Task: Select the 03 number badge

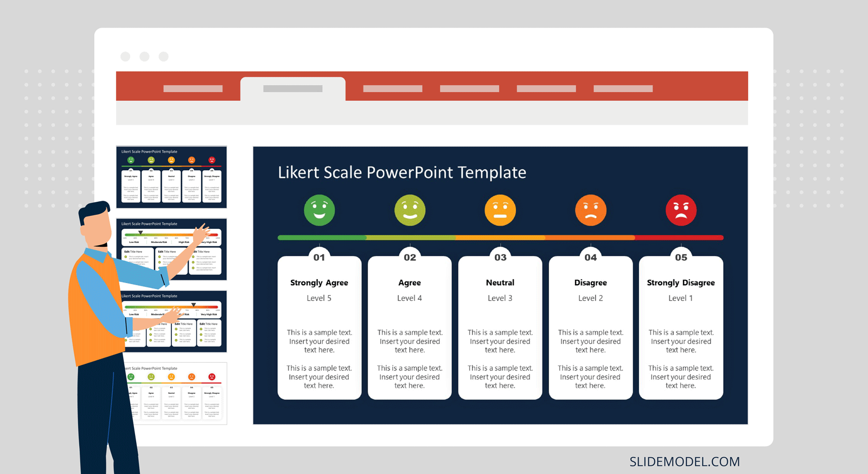Action: pos(500,258)
